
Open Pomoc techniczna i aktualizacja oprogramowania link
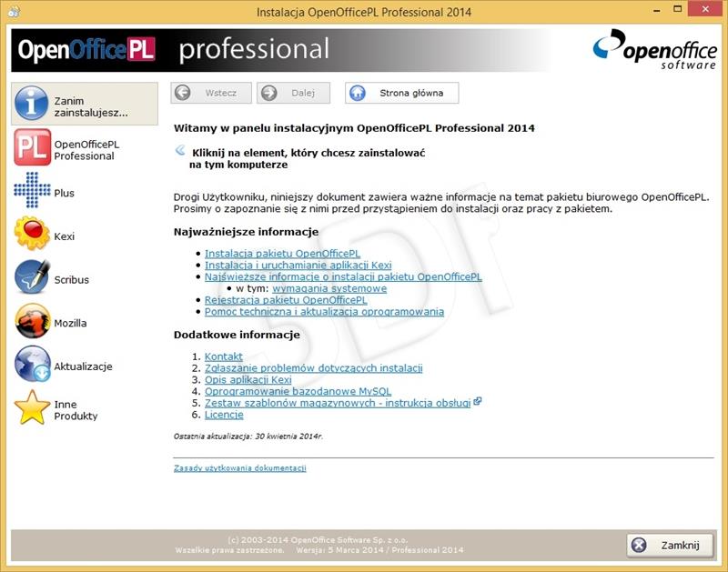pos(324,312)
